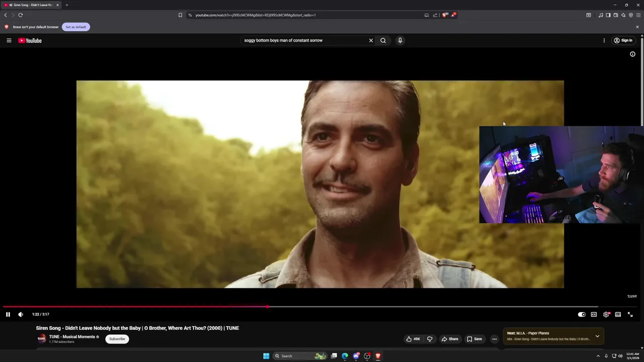Viewport: 644px width, 362px height.
Task: Dislike the video with thumbs down
Action: tap(430, 339)
